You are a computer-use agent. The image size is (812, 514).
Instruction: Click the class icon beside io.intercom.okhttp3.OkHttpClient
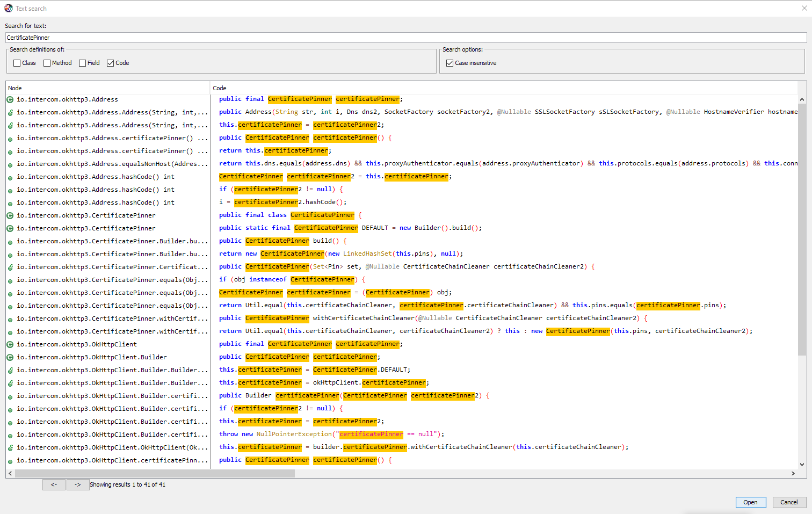tap(10, 344)
